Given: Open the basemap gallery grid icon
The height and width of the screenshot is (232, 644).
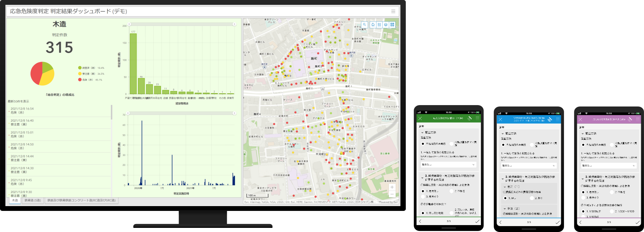Looking at the screenshot, I should pos(392,25).
